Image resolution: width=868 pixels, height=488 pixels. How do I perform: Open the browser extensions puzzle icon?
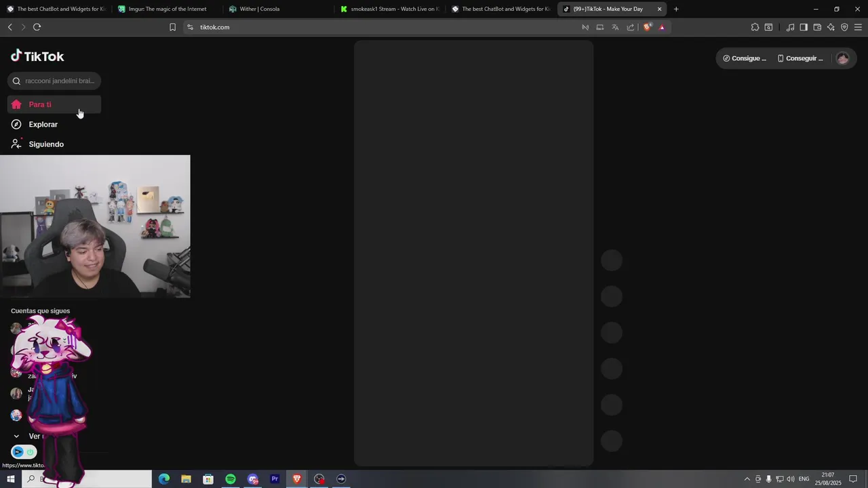tap(755, 27)
